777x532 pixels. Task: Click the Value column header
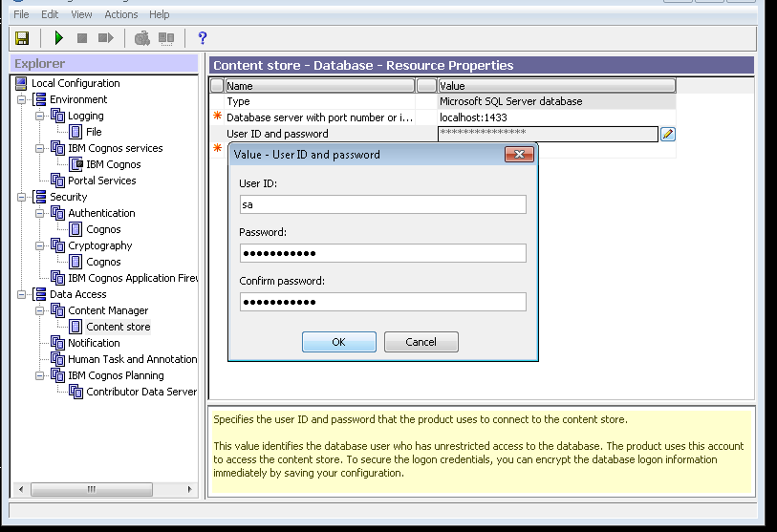557,86
